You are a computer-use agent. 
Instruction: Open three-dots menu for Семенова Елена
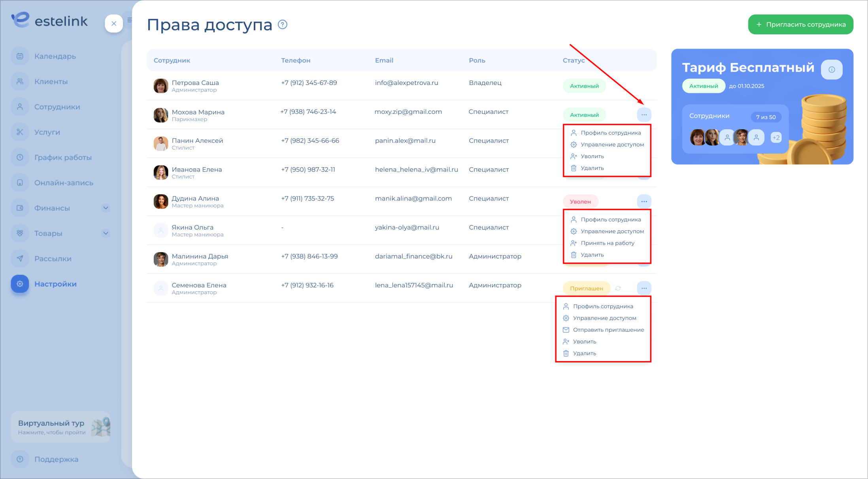(644, 288)
